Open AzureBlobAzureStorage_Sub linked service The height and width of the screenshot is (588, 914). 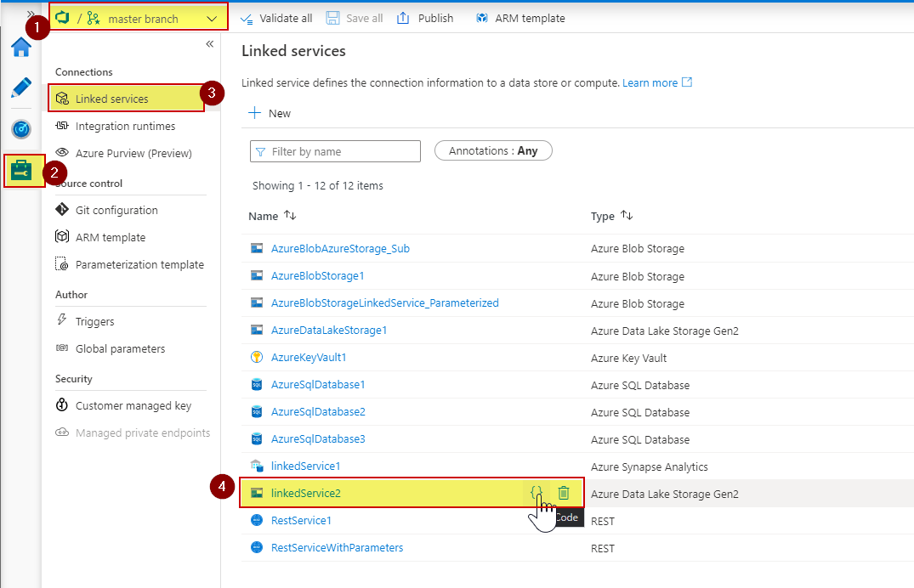coord(340,248)
